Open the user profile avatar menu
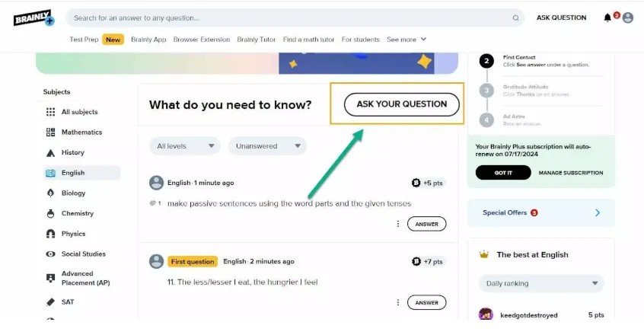The height and width of the screenshot is (335, 644). pos(627,18)
